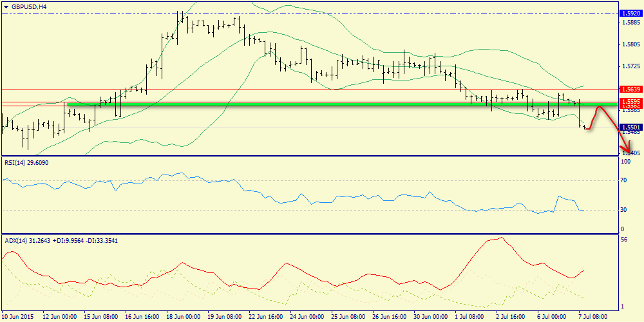Image resolution: width=644 pixels, height=322 pixels.
Task: Click the 18 Jun 00:00 time label
Action: click(x=183, y=317)
